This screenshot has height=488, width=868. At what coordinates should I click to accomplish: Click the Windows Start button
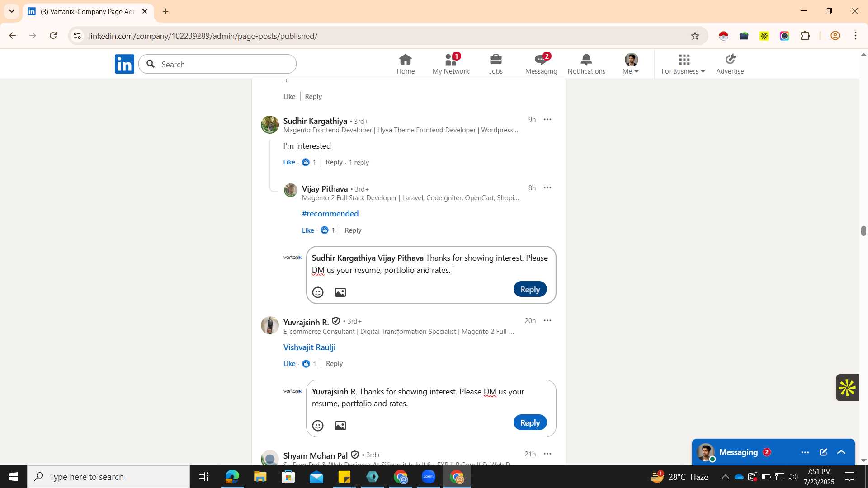click(x=13, y=477)
